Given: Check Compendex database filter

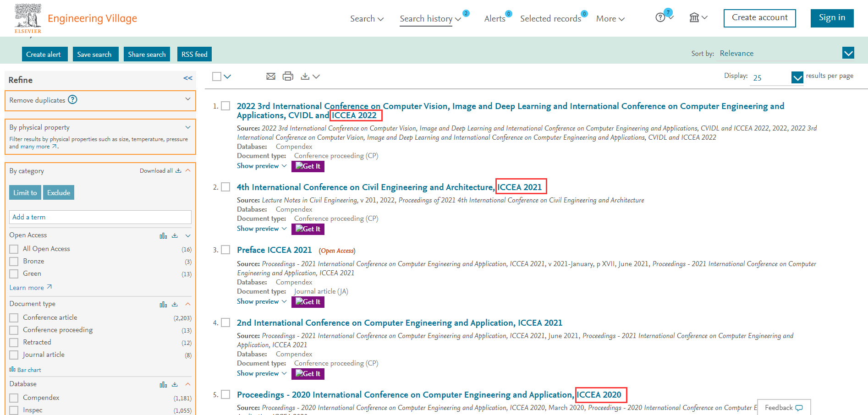Looking at the screenshot, I should pyautogui.click(x=14, y=398).
